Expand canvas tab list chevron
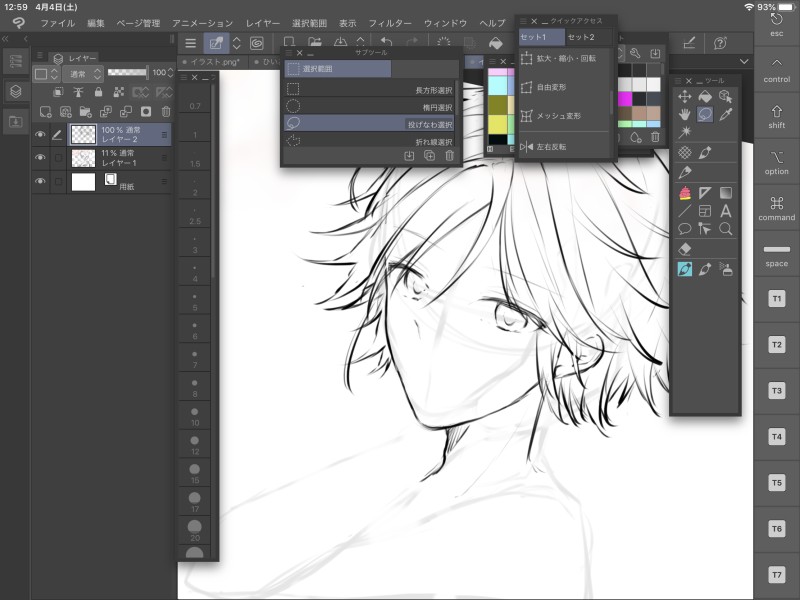The image size is (800, 600). pyautogui.click(x=744, y=62)
